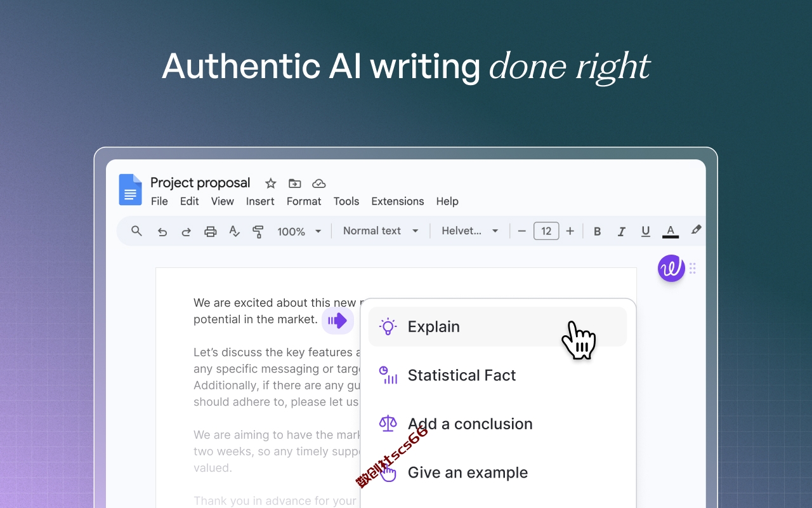Toggle italic formatting

point(622,232)
